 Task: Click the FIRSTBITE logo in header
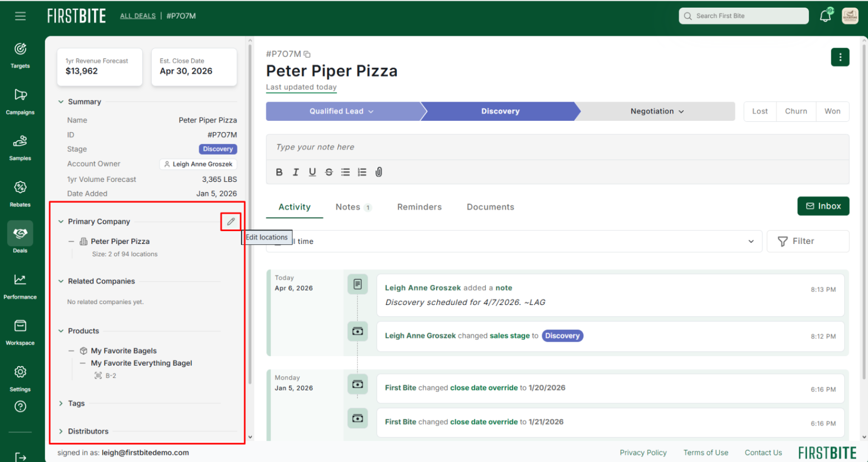pos(76,16)
